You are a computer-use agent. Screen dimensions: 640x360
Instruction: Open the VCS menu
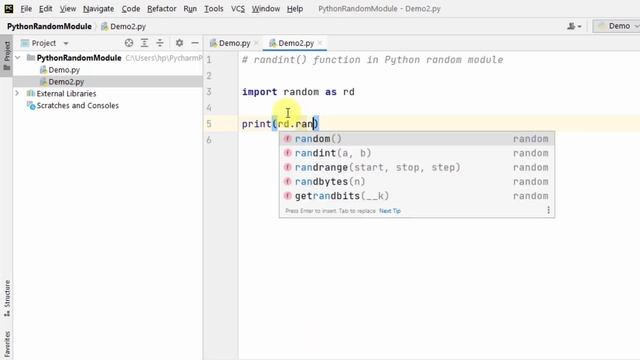click(x=238, y=9)
